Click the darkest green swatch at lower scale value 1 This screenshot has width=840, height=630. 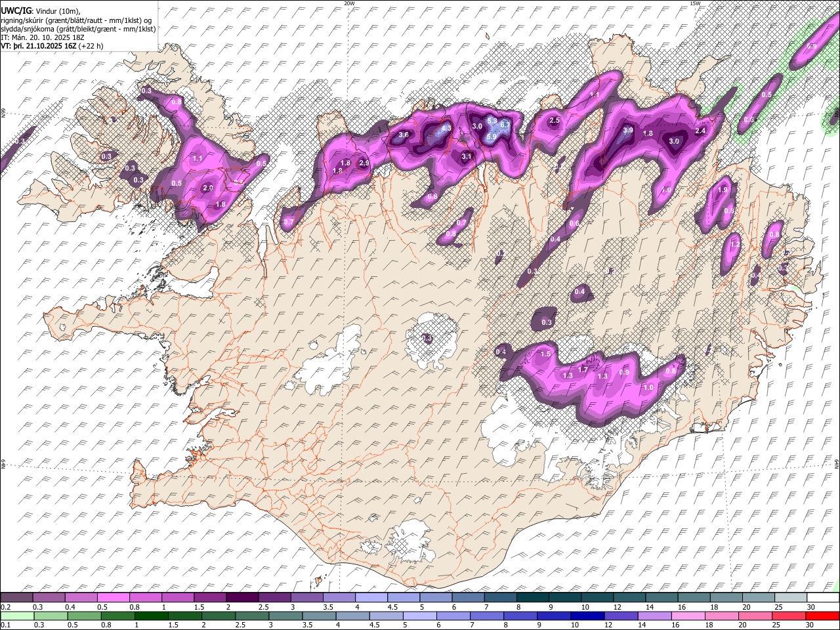(151, 616)
